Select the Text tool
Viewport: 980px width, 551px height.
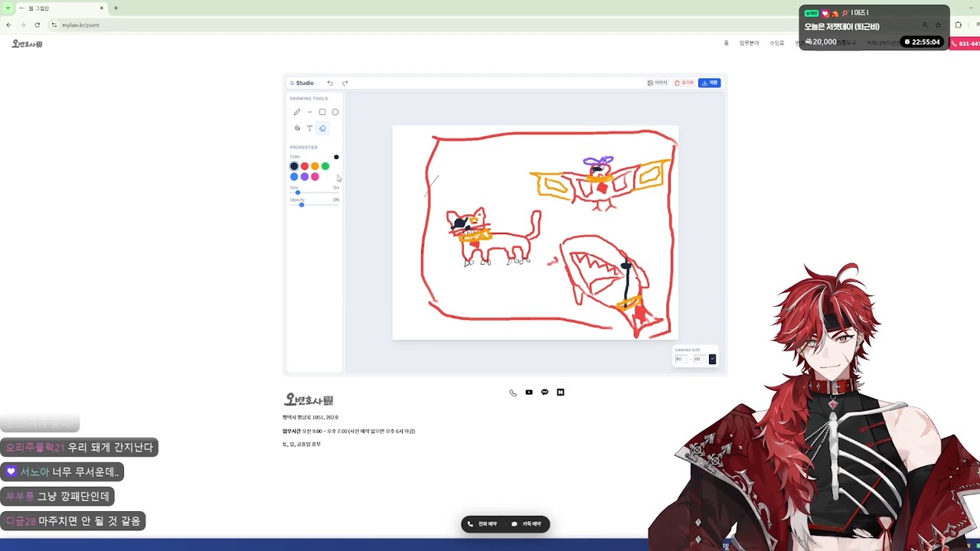coord(309,129)
